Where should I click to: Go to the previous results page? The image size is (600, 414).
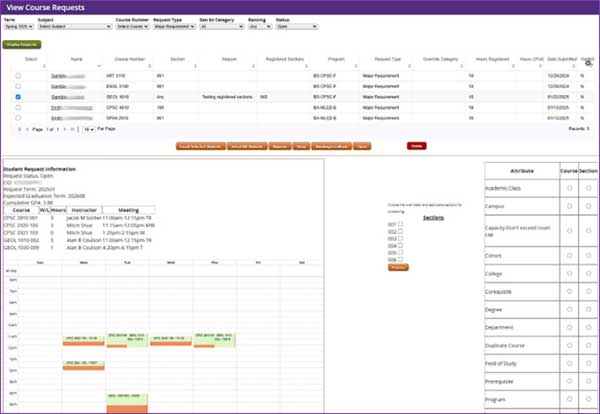click(27, 129)
